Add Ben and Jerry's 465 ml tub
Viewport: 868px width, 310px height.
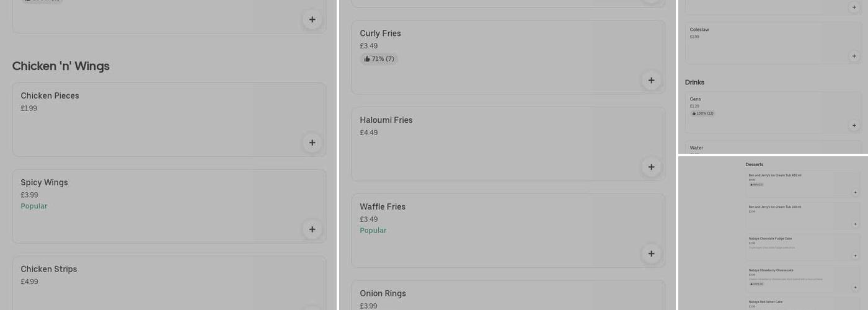click(x=855, y=192)
